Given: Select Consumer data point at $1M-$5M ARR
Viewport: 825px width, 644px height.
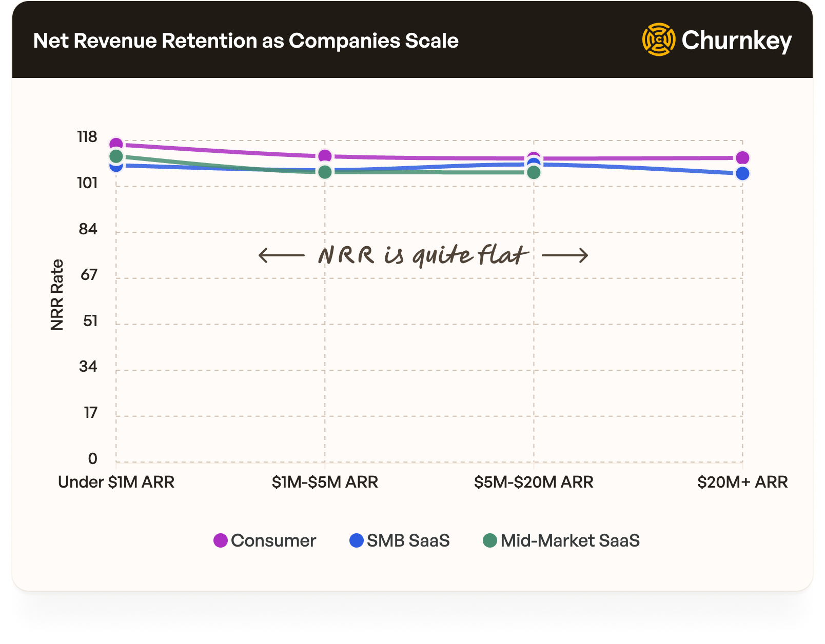Looking at the screenshot, I should point(325,156).
